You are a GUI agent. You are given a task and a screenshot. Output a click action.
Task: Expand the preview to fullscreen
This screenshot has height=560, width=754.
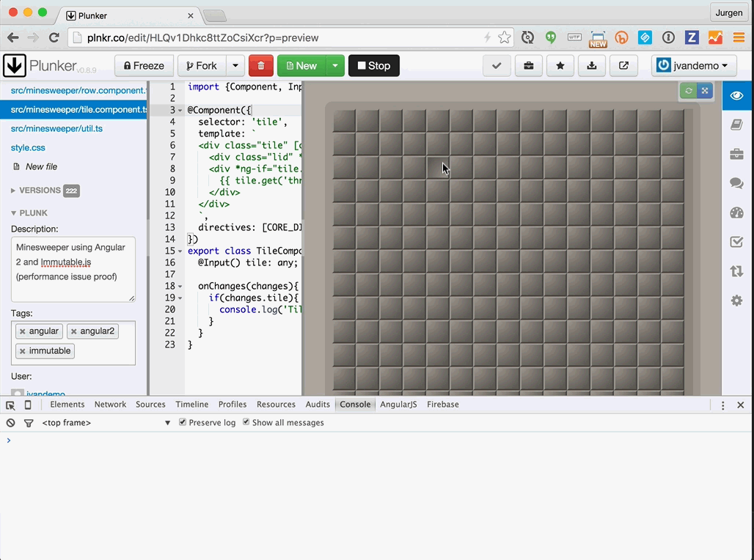704,91
